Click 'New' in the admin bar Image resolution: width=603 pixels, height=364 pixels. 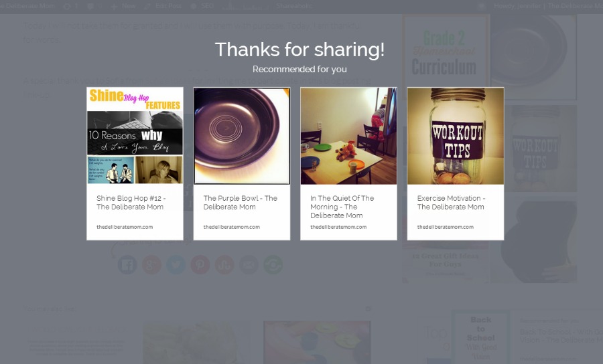(x=123, y=6)
